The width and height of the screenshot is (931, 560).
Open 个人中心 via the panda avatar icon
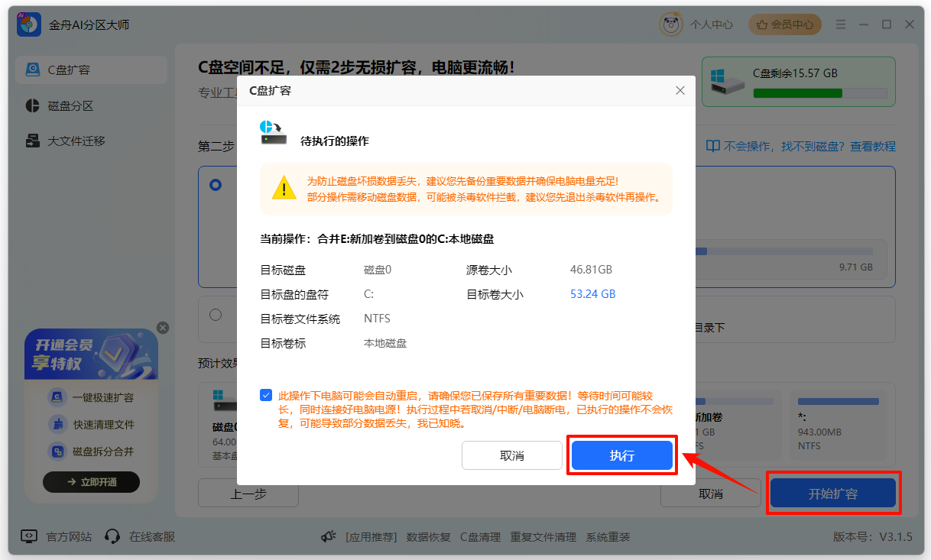[670, 24]
